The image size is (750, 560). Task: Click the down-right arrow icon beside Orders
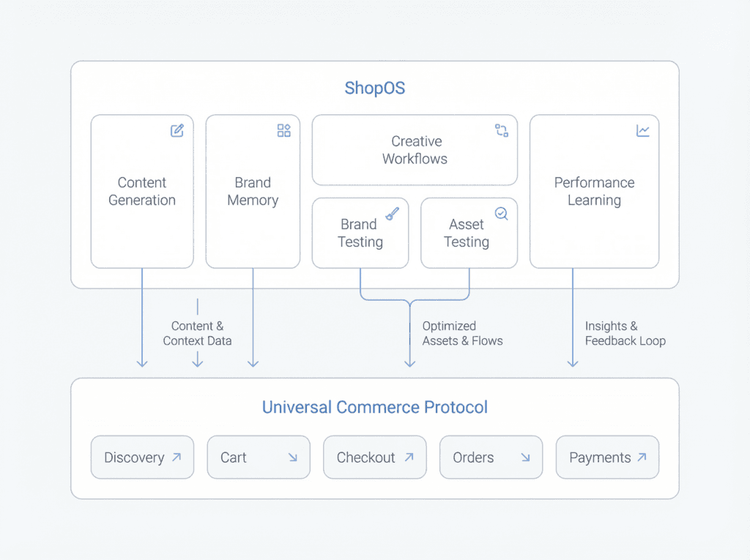(x=525, y=458)
